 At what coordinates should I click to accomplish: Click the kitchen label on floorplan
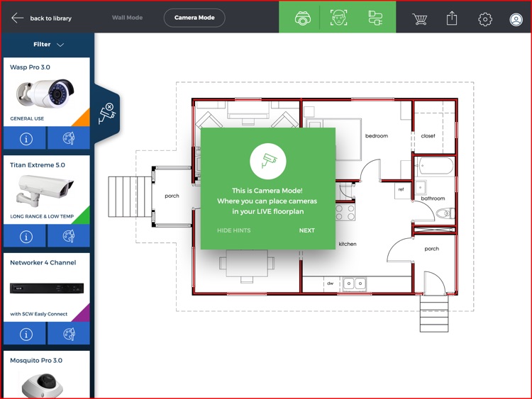point(348,244)
